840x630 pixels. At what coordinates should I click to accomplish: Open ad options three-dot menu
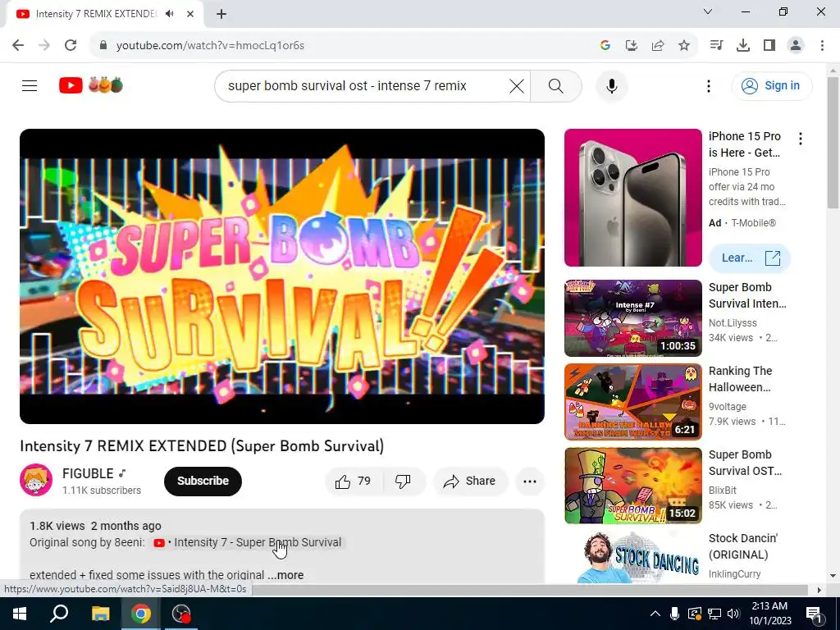click(x=801, y=139)
